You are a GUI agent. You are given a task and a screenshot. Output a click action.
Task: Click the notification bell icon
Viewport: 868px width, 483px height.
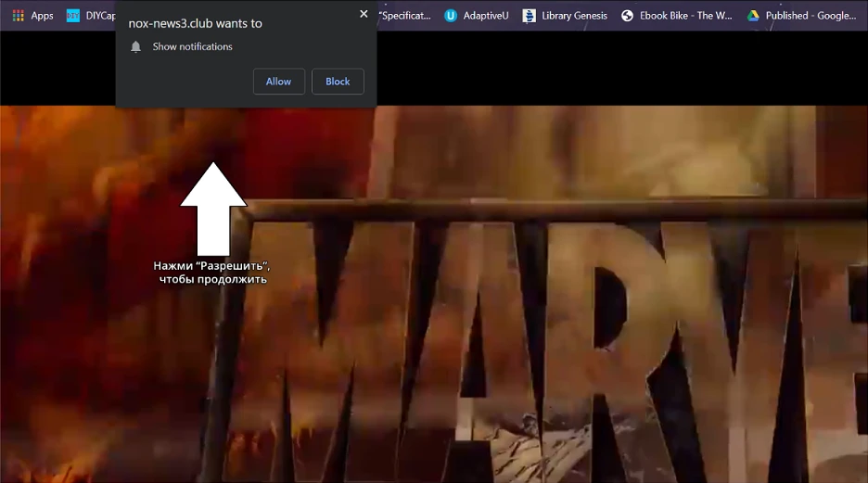click(x=135, y=47)
